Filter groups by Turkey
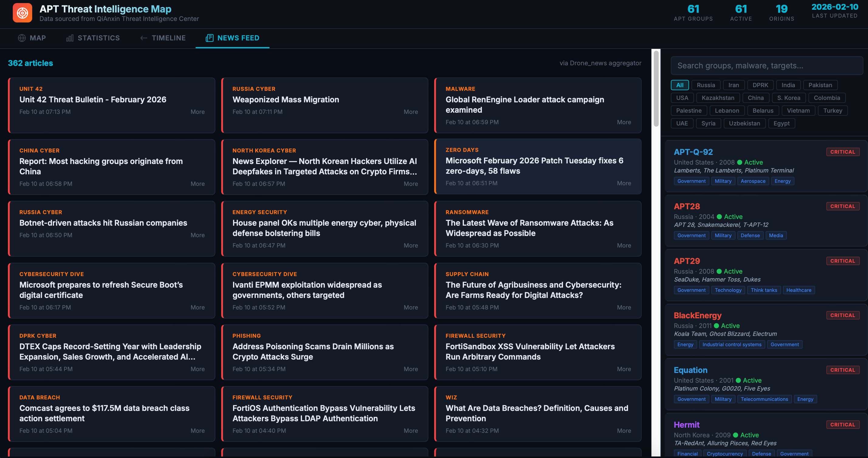 (x=833, y=111)
